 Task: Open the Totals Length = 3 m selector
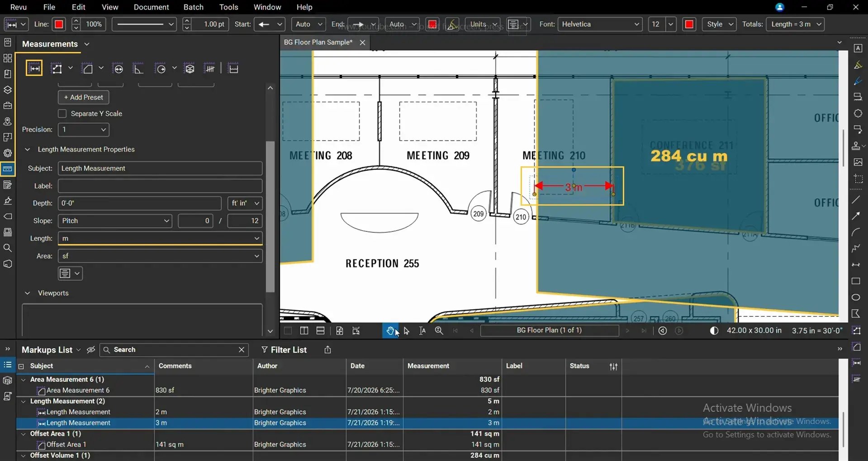click(795, 24)
